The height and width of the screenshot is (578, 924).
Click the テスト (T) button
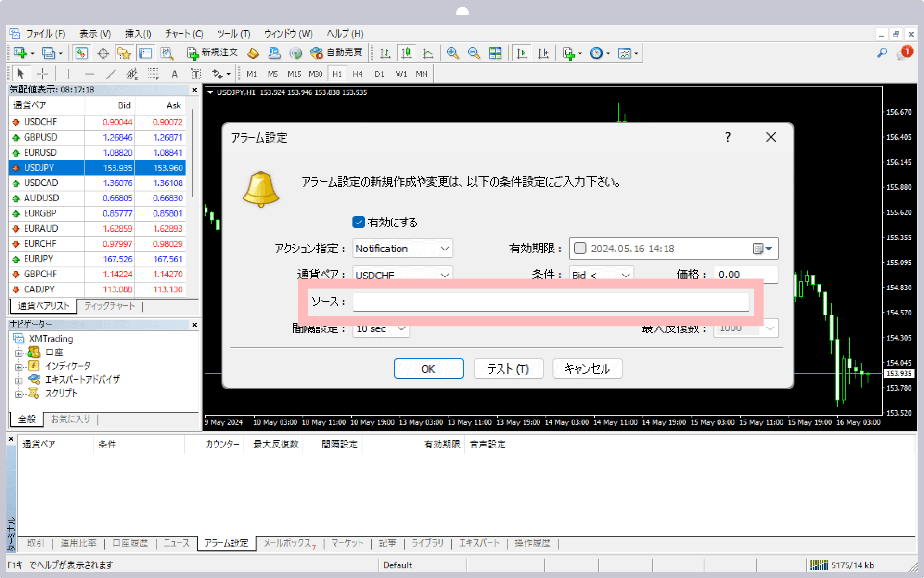(x=508, y=368)
